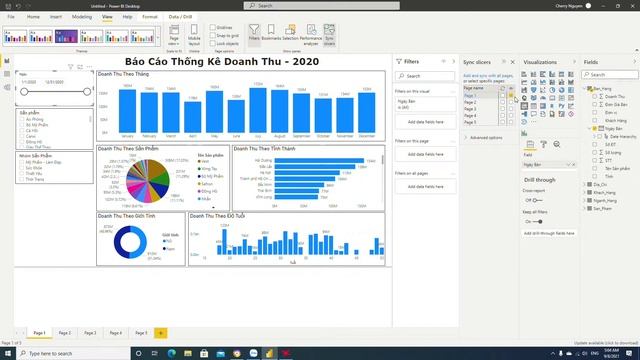Check the Doanh Thu field checkbox

click(595, 96)
